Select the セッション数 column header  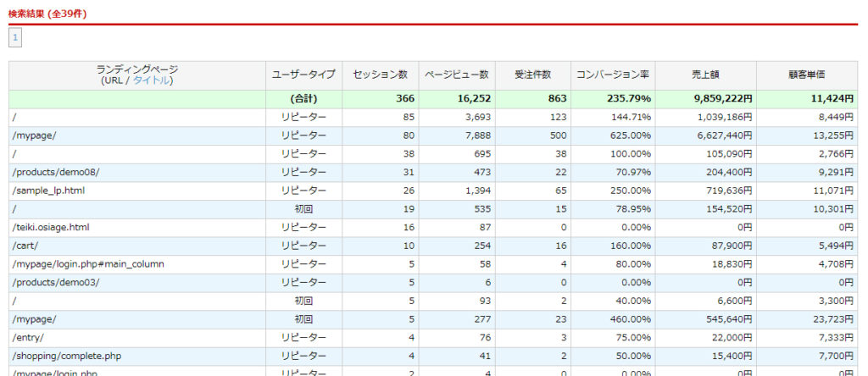[x=381, y=75]
